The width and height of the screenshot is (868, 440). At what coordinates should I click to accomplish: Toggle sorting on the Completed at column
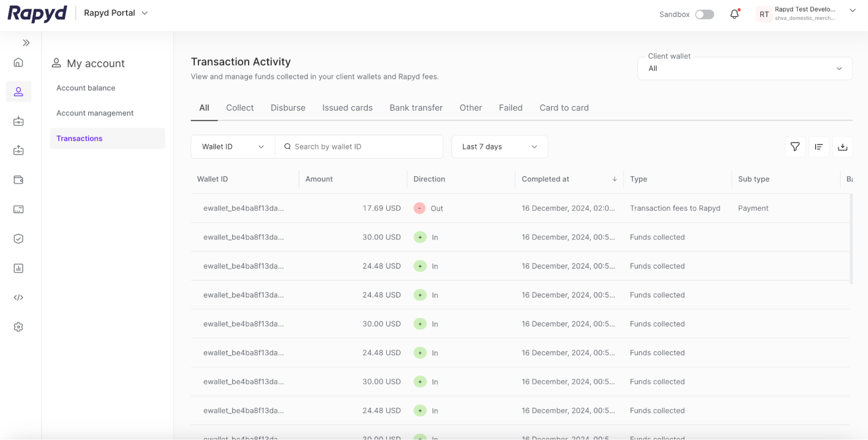(614, 179)
